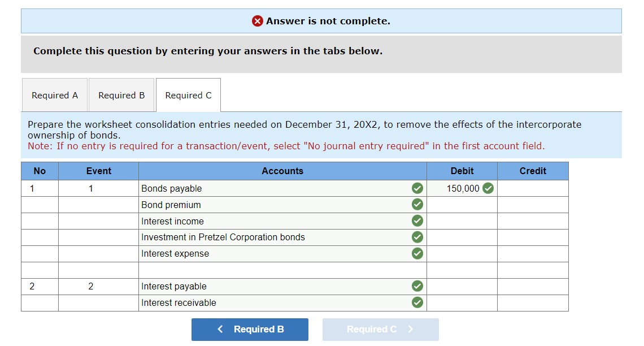This screenshot has height=346, width=644.
Task: Click the checkmark beside Interest expense
Action: 417,253
